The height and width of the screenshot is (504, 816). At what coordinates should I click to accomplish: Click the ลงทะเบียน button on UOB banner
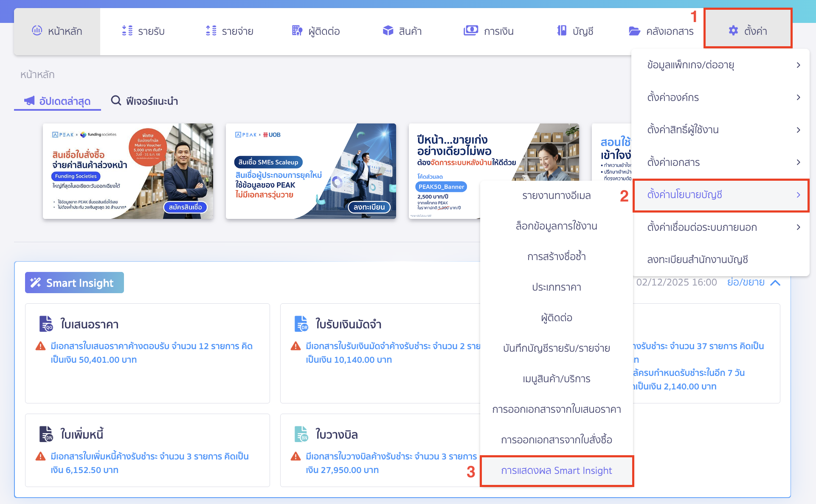(x=369, y=207)
